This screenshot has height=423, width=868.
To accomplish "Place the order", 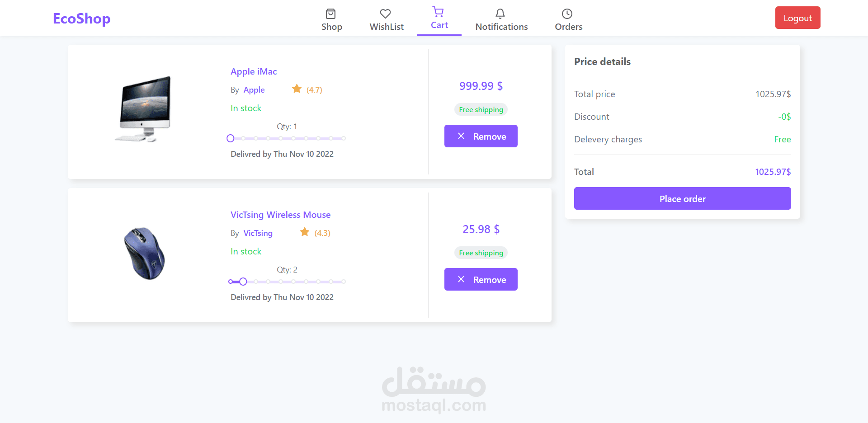I will tap(683, 198).
